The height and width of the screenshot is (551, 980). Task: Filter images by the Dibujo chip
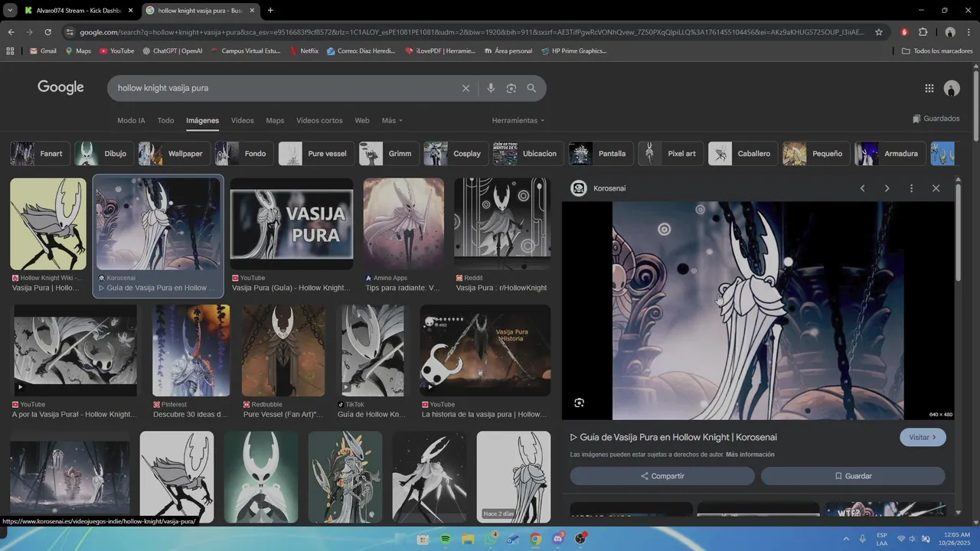pos(103,154)
